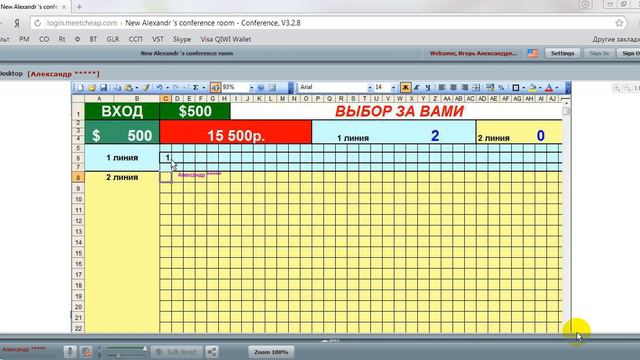Switch to New Alexandr's conference browser tab

coord(32,7)
